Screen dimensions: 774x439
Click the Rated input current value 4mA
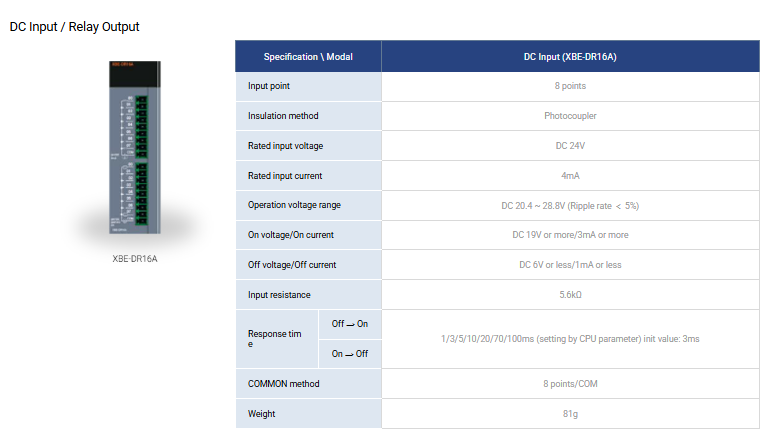[x=570, y=176]
